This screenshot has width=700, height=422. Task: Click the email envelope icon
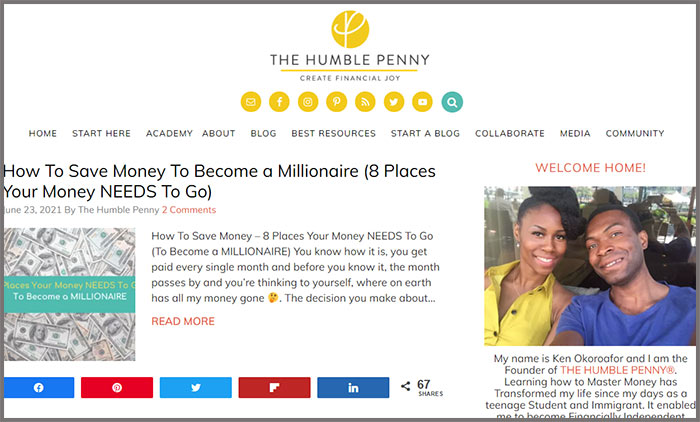[251, 102]
